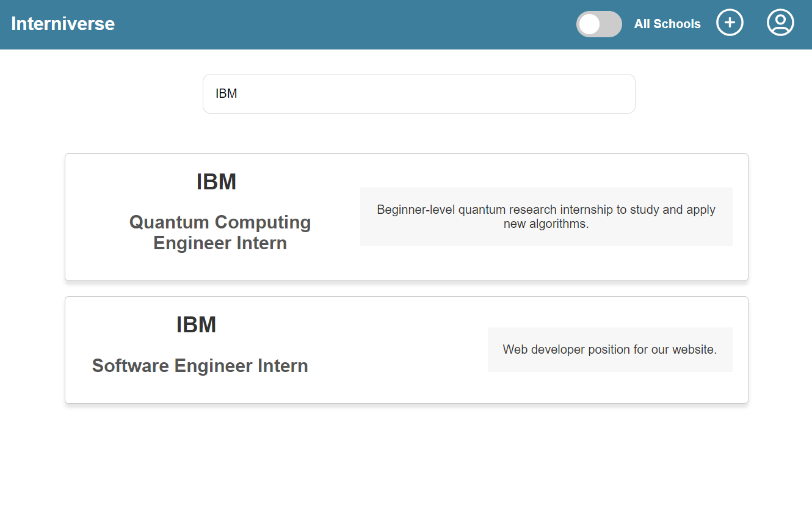Select the IBM heading on the software card
The height and width of the screenshot is (529, 812).
(196, 325)
